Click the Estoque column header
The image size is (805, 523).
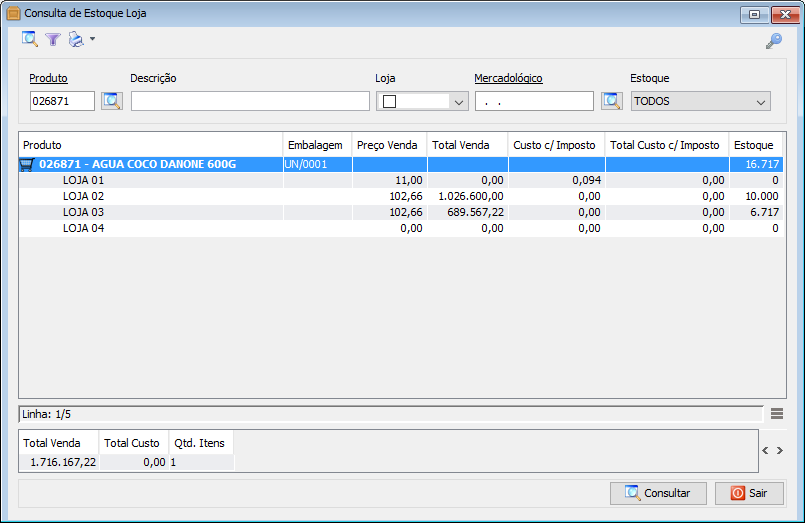[x=753, y=145]
